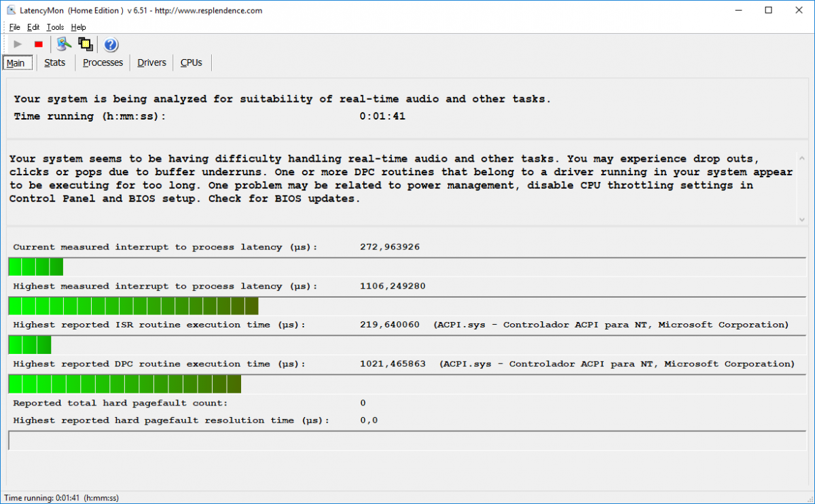Click the highest interrupt latency progress bar

[x=407, y=306]
